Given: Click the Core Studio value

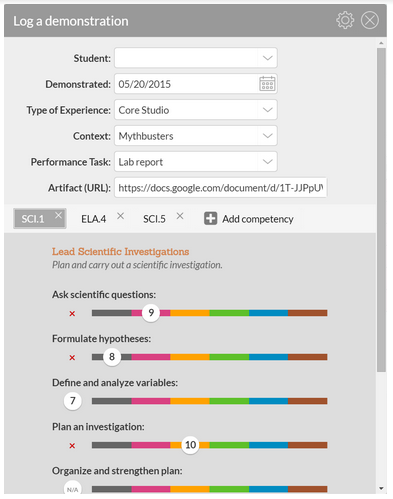Looking at the screenshot, I should pyautogui.click(x=144, y=110).
